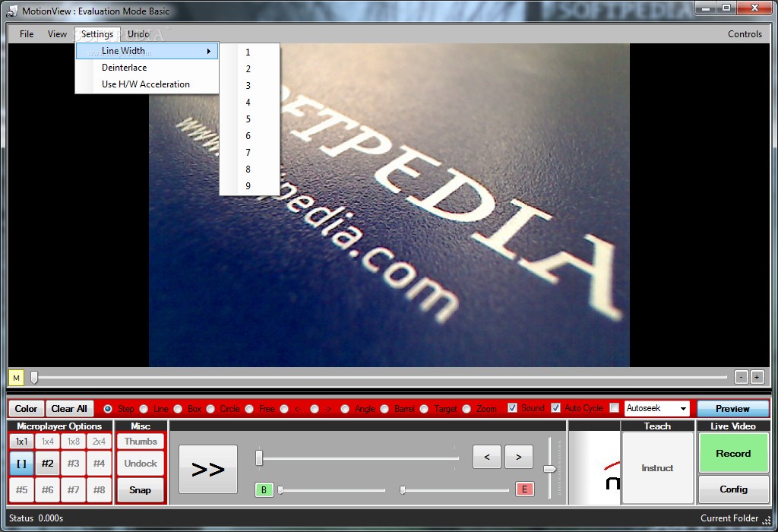Click the [ ] full-frame player button
The width and height of the screenshot is (778, 532).
pyautogui.click(x=21, y=464)
